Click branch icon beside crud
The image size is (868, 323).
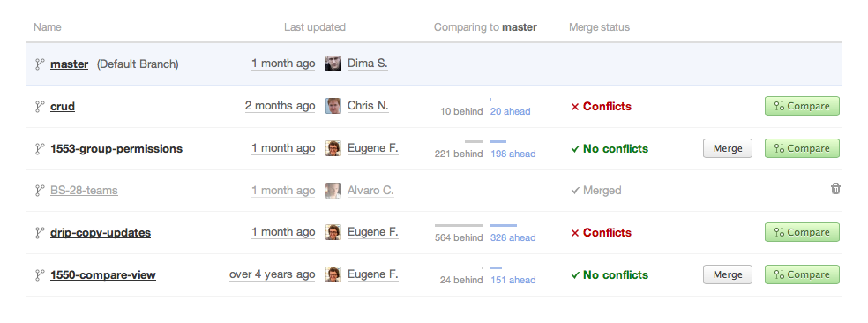(40, 107)
